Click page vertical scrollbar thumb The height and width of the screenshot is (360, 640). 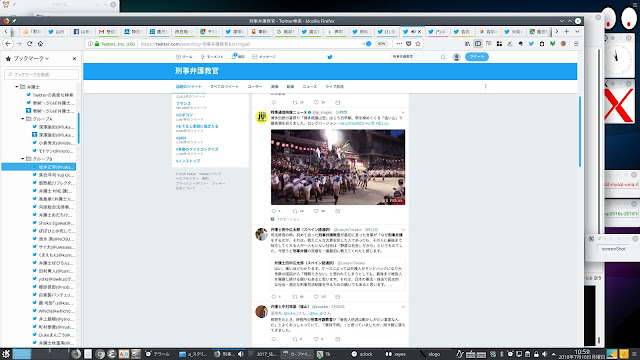coord(580,131)
